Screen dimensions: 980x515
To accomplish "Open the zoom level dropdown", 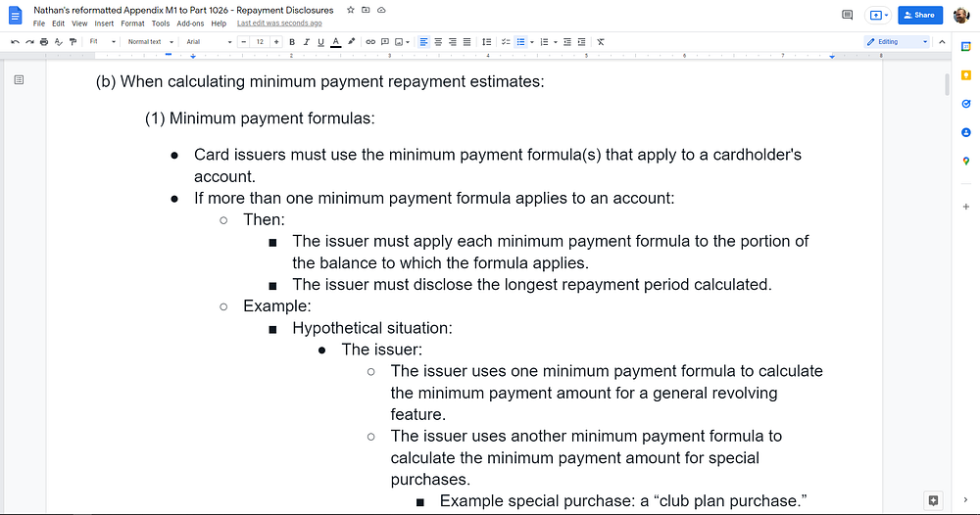I will tap(103, 42).
